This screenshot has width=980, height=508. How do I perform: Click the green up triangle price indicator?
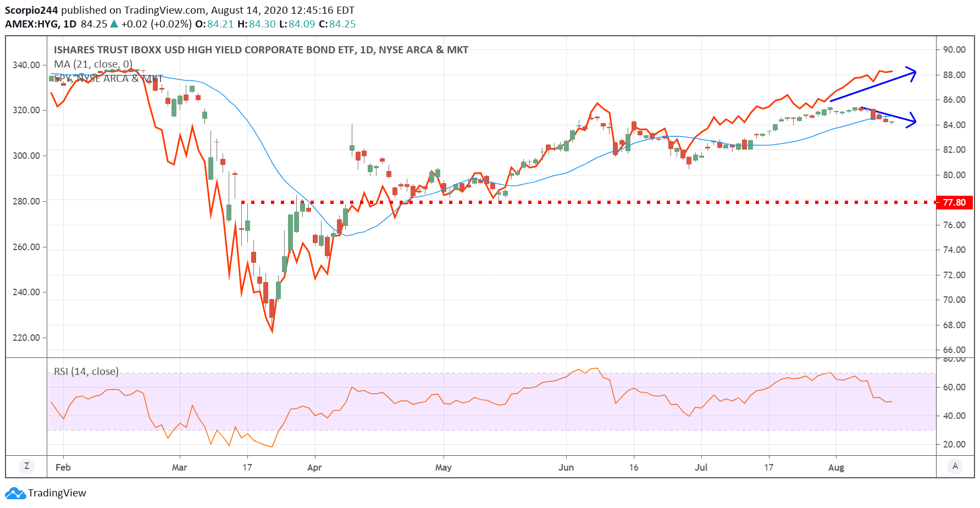(x=114, y=24)
